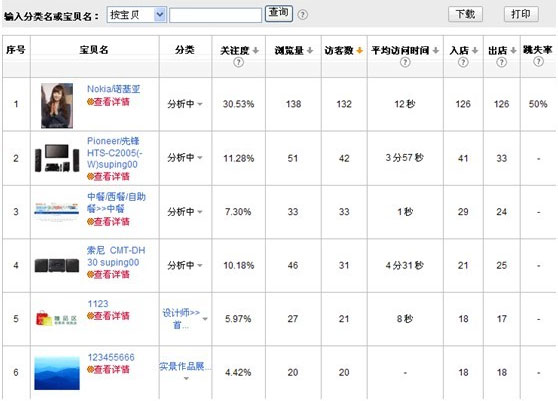Click the 下载 download button
558x401 pixels.
click(465, 14)
